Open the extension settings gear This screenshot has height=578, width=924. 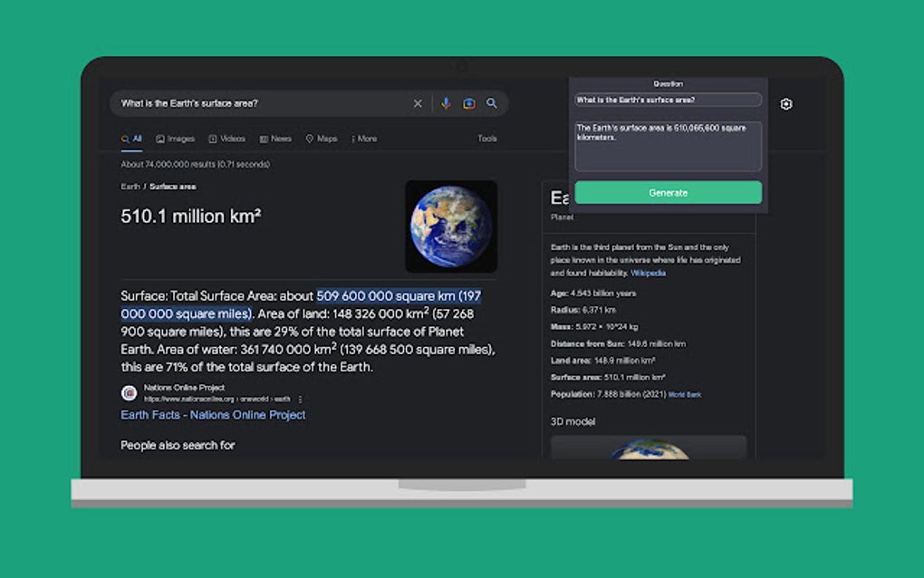(x=784, y=104)
